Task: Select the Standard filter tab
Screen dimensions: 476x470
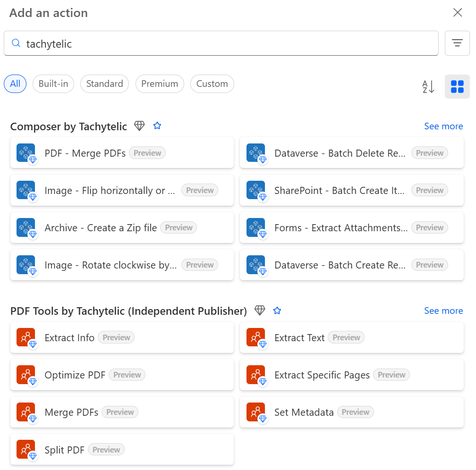Action: point(104,84)
